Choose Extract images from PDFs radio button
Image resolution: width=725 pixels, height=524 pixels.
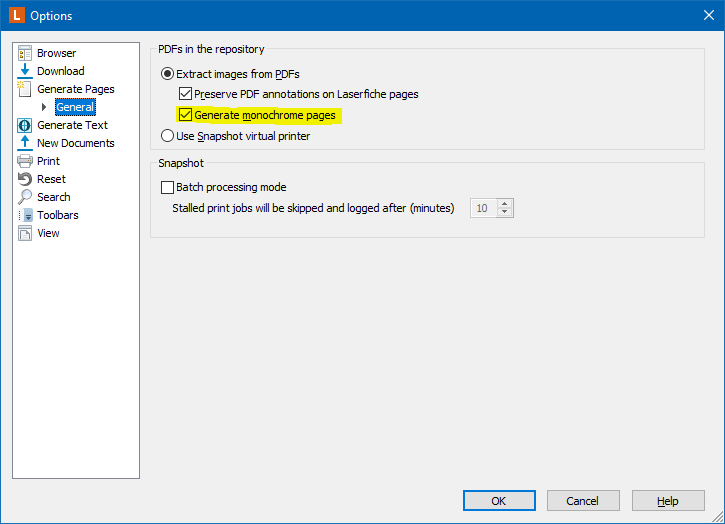click(x=167, y=74)
